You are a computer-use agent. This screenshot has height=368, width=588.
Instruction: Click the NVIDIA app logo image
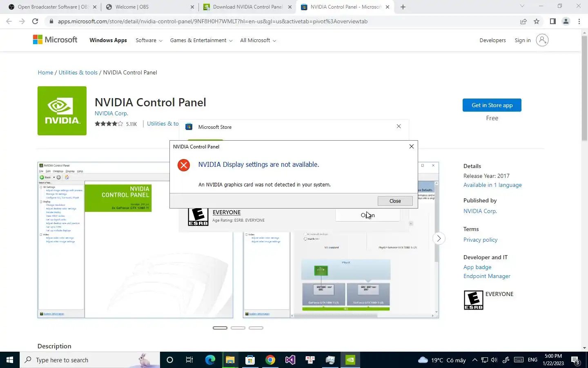(62, 111)
